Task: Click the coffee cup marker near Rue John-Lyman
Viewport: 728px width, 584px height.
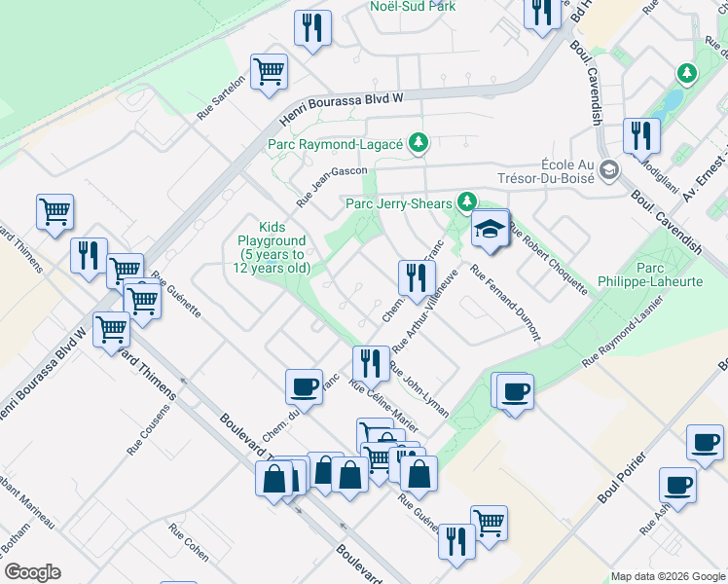Action: [x=515, y=393]
